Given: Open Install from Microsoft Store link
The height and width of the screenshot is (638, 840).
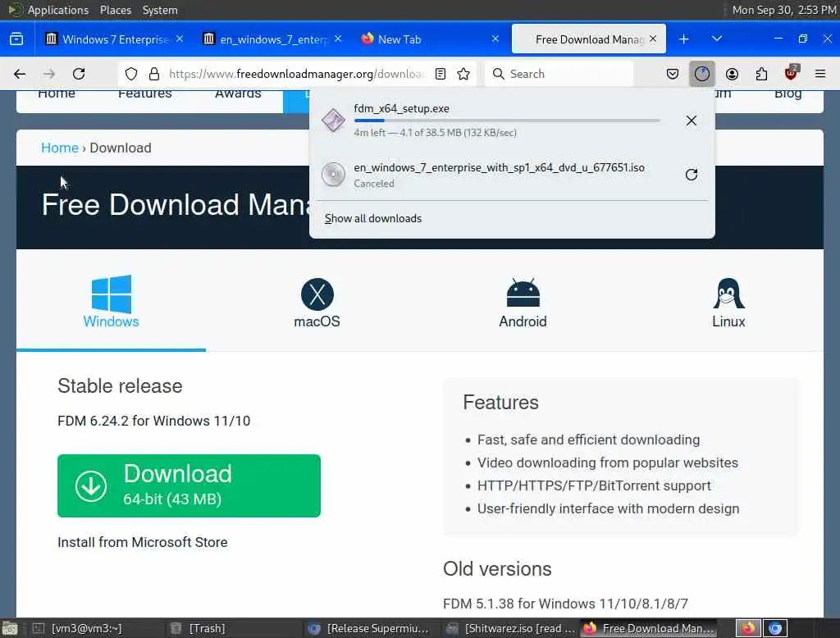Looking at the screenshot, I should coord(143,542).
